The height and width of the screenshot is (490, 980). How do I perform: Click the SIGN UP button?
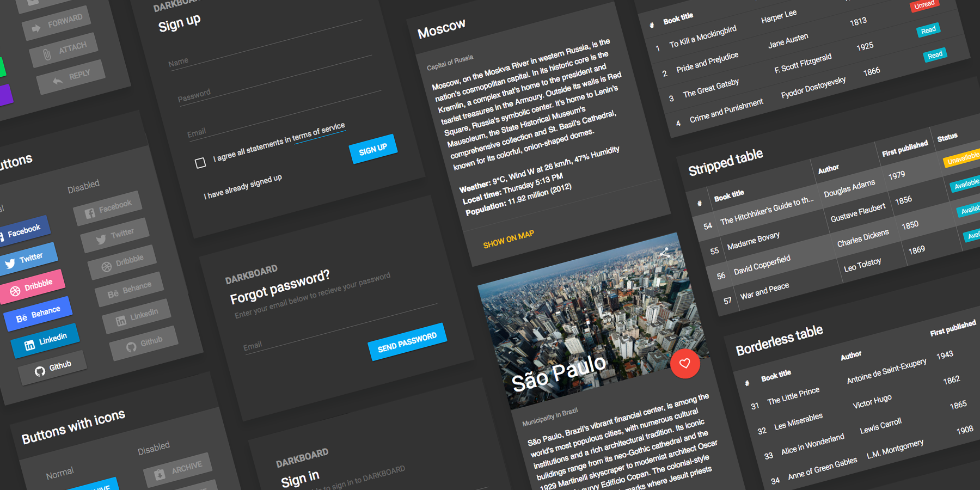tap(373, 149)
